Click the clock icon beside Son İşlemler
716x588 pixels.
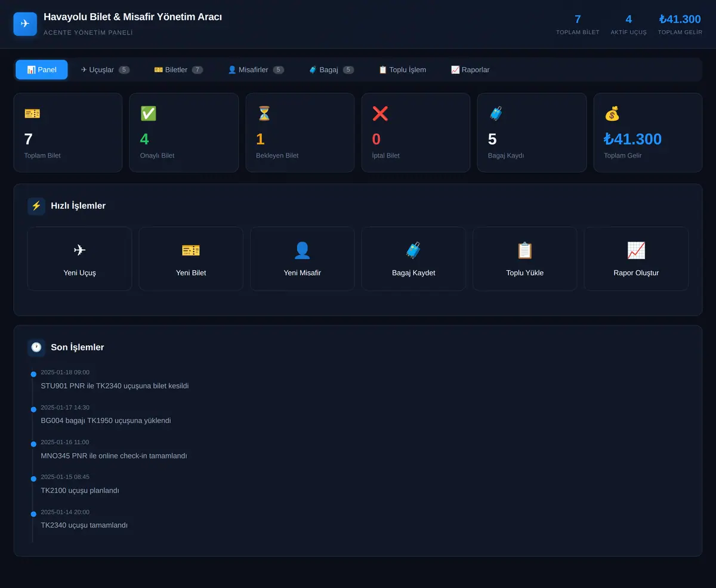click(36, 347)
